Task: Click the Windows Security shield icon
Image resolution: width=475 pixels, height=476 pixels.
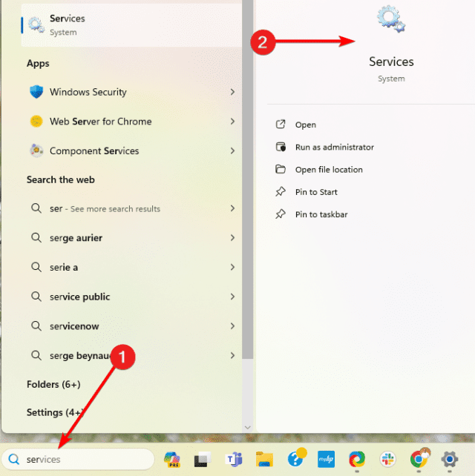Action: 36,92
